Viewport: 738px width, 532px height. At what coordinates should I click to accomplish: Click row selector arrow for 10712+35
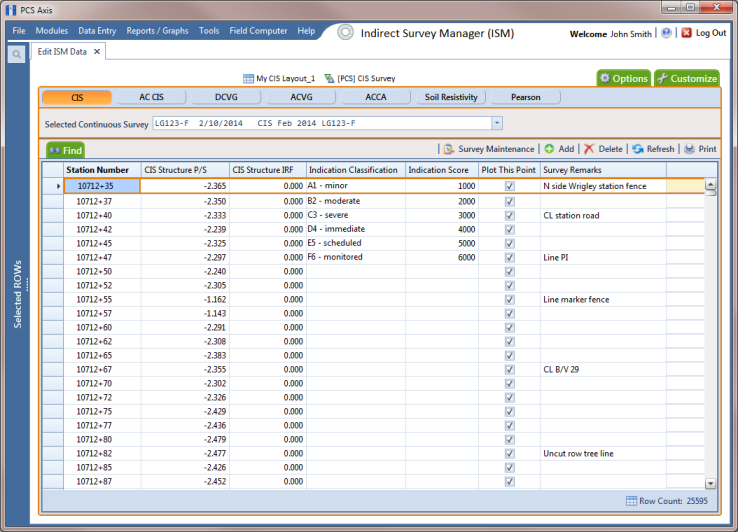click(x=58, y=186)
